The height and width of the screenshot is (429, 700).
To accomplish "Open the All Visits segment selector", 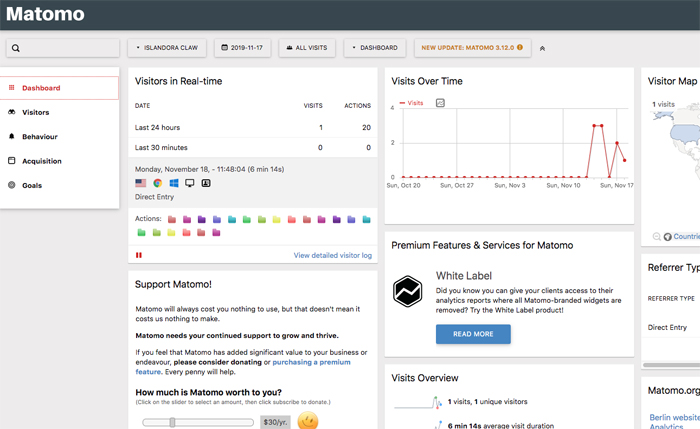I will (x=307, y=48).
